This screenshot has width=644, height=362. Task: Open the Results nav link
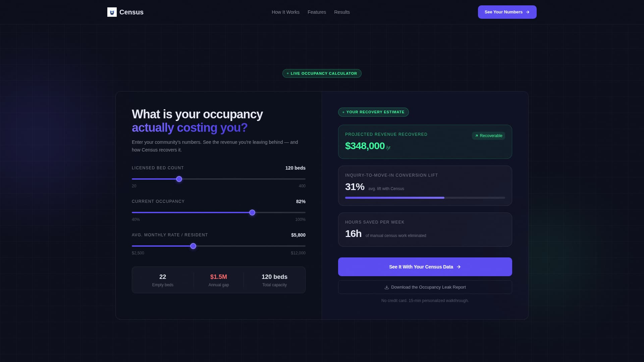pos(342,12)
